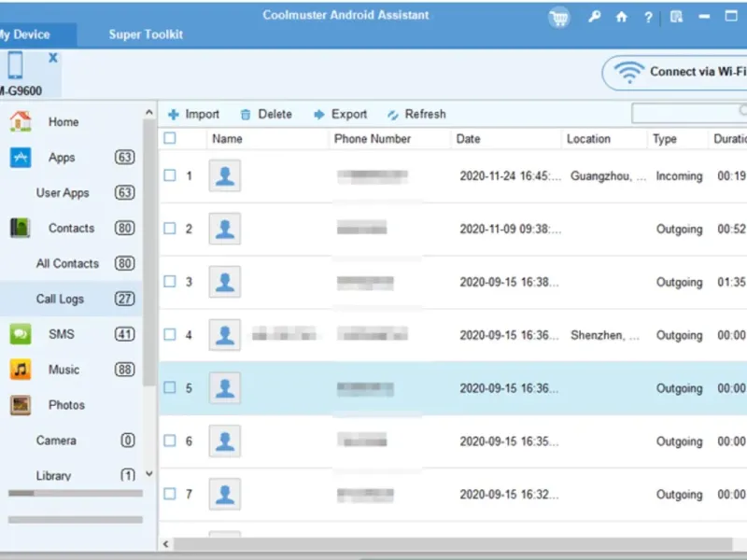Screen dimensions: 747x560
Task: Click contact avatar in row 1
Action: pos(225,176)
